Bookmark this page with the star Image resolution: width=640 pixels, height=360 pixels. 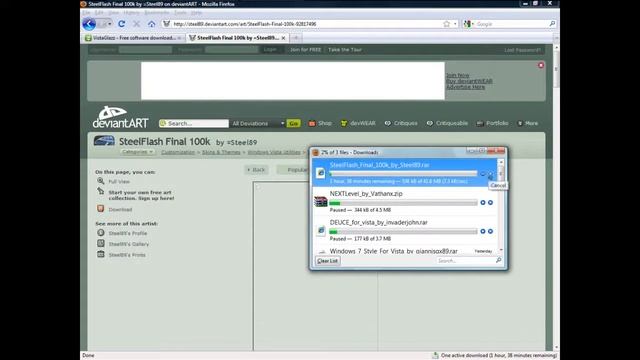pos(447,24)
